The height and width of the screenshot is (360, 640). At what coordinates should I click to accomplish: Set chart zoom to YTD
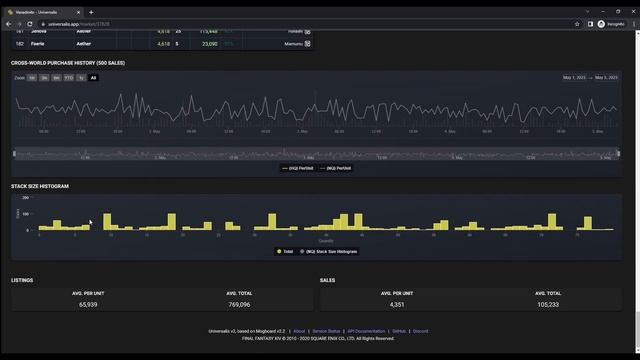click(69, 78)
